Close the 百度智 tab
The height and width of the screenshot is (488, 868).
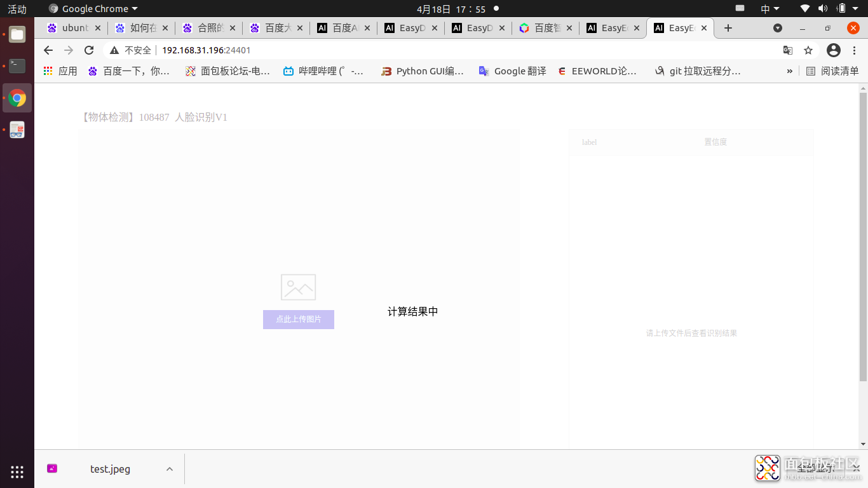tap(569, 28)
